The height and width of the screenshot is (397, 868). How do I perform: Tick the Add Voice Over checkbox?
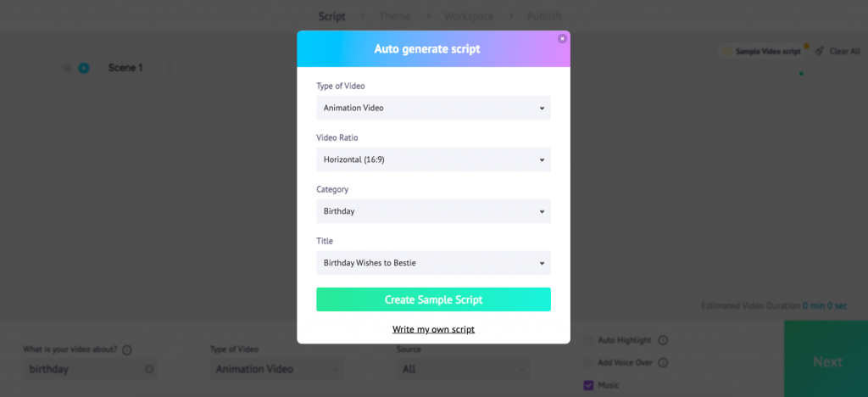pos(588,363)
